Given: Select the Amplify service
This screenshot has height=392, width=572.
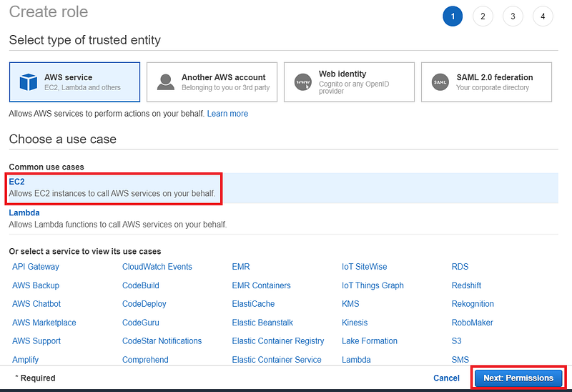Looking at the screenshot, I should (x=26, y=360).
